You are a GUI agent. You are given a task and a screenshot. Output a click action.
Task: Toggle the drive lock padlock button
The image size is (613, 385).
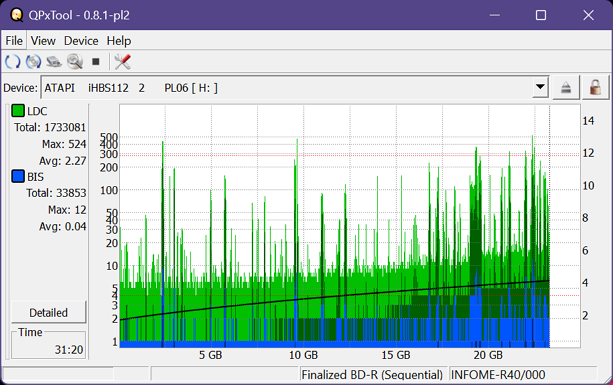tap(595, 88)
